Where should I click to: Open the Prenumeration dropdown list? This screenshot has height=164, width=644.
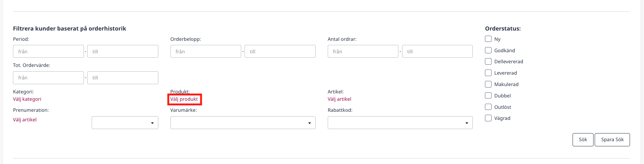click(x=125, y=123)
